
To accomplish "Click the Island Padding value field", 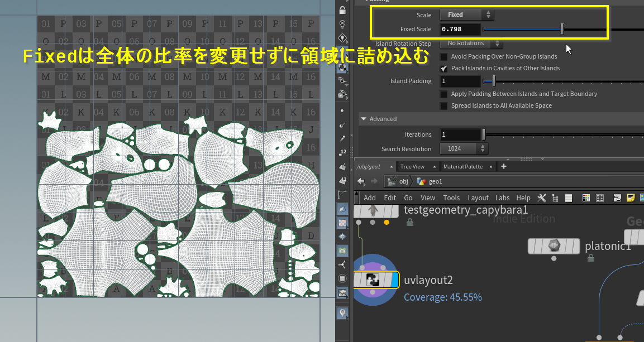I will pyautogui.click(x=460, y=81).
